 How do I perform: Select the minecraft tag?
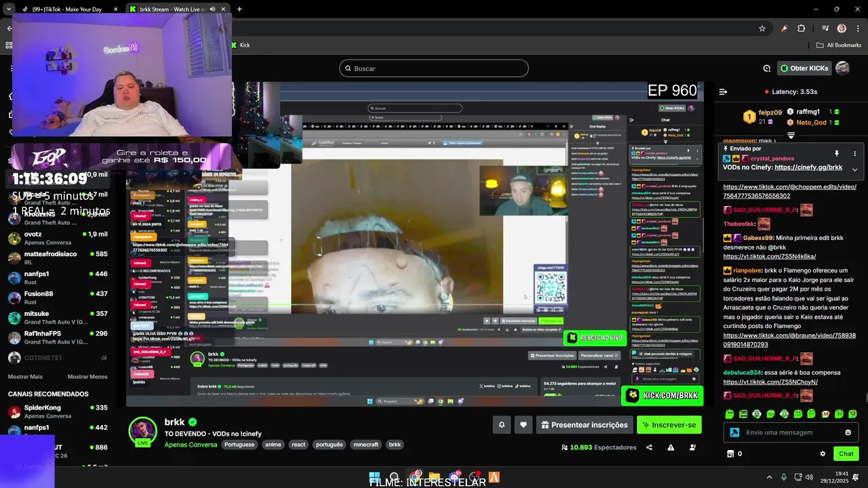[x=366, y=445]
